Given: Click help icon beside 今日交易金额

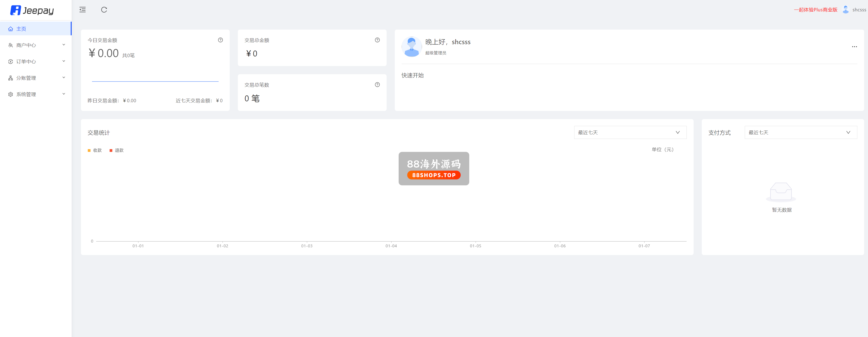Looking at the screenshot, I should [x=220, y=40].
